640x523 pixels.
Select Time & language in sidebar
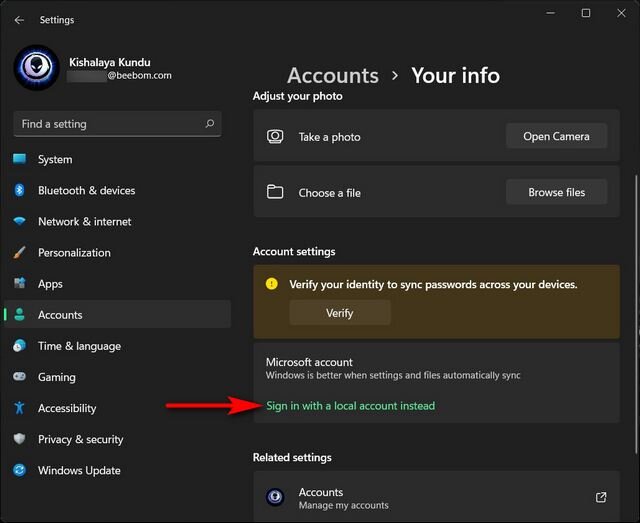(79, 346)
